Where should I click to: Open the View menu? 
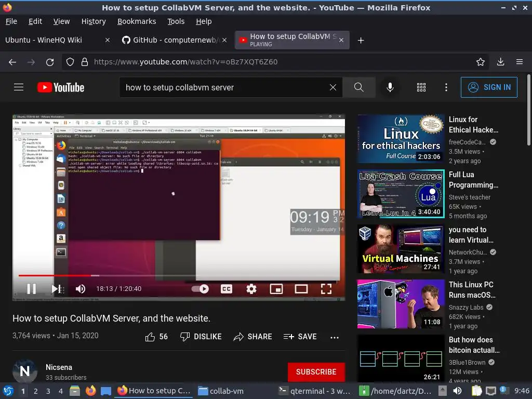[61, 21]
